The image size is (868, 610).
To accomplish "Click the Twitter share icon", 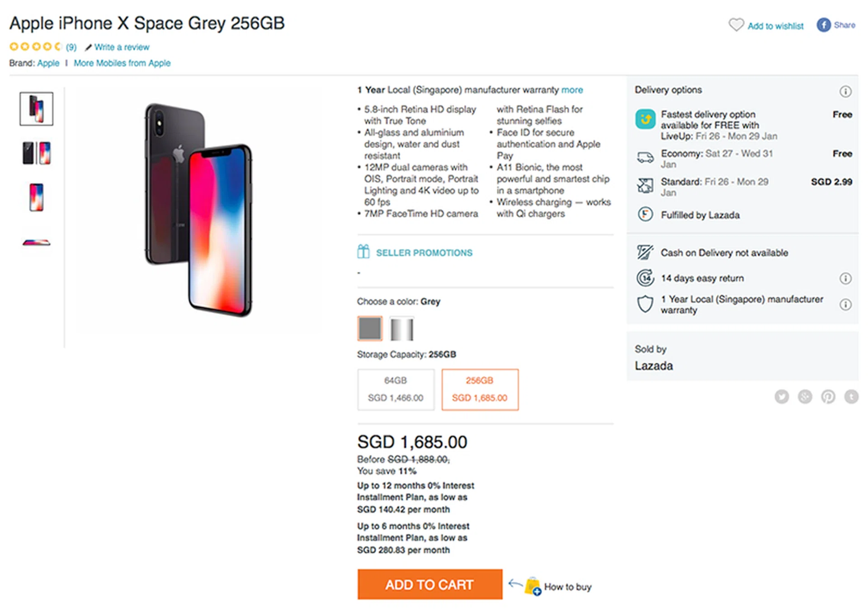I will (x=782, y=397).
